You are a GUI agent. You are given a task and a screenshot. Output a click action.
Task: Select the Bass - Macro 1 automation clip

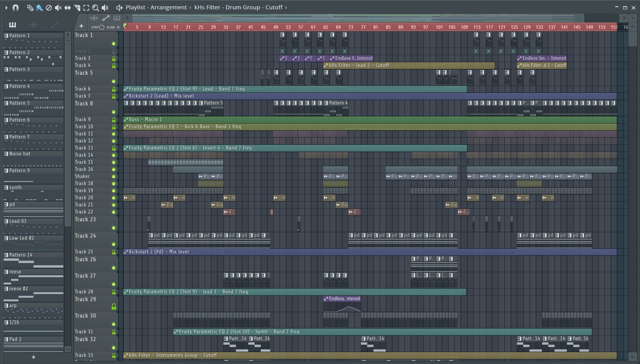coord(370,120)
